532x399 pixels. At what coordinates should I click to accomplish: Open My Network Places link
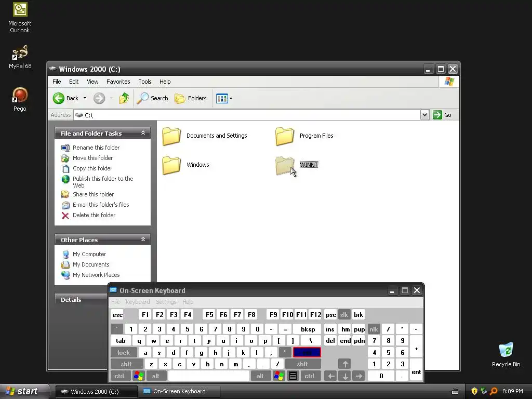click(x=96, y=275)
